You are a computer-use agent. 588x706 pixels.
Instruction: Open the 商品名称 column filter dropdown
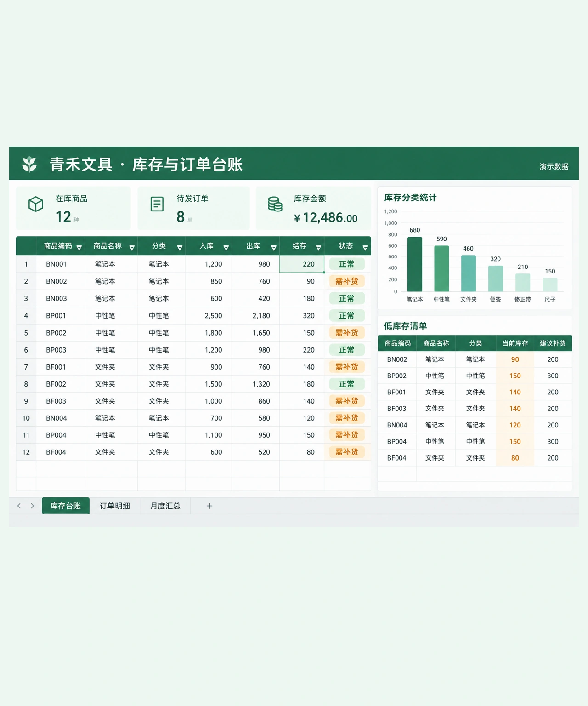pyautogui.click(x=132, y=248)
